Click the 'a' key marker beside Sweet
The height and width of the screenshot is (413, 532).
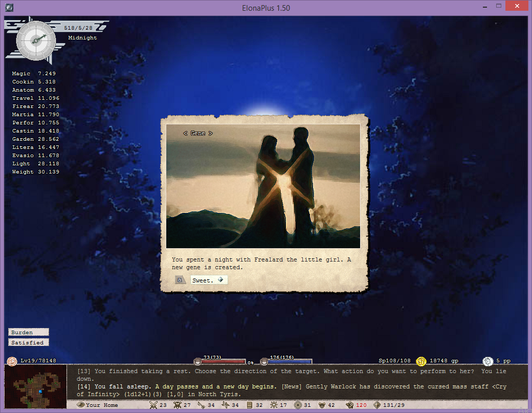pos(180,280)
